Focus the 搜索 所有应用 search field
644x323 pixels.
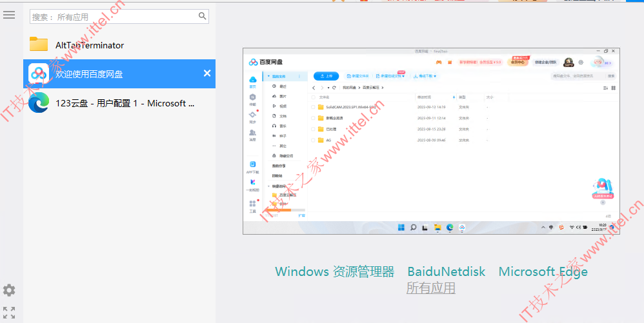click(x=119, y=16)
